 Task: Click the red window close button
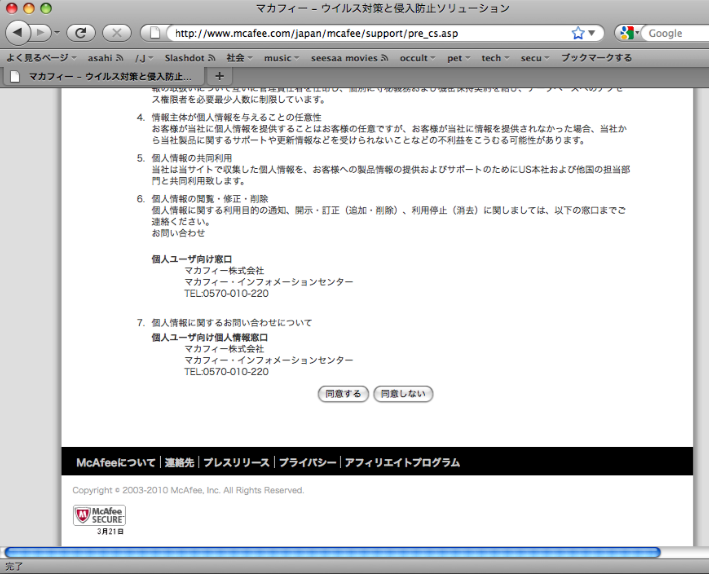[x=11, y=8]
